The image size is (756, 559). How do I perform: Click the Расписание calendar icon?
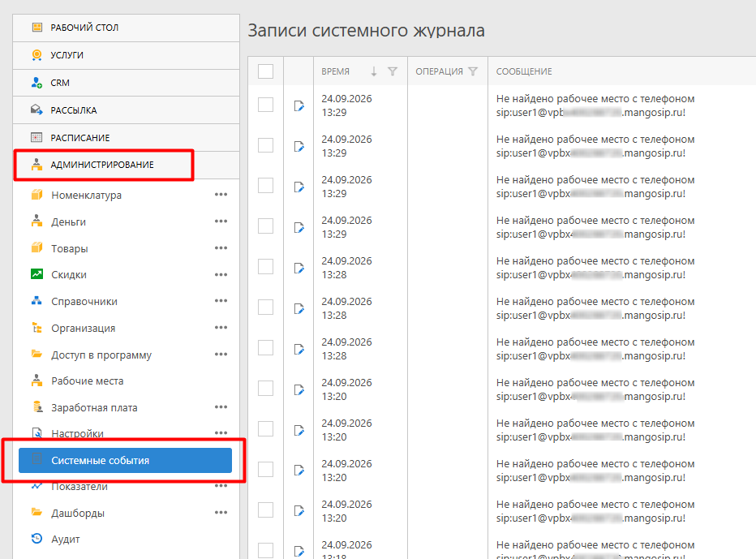click(x=37, y=137)
